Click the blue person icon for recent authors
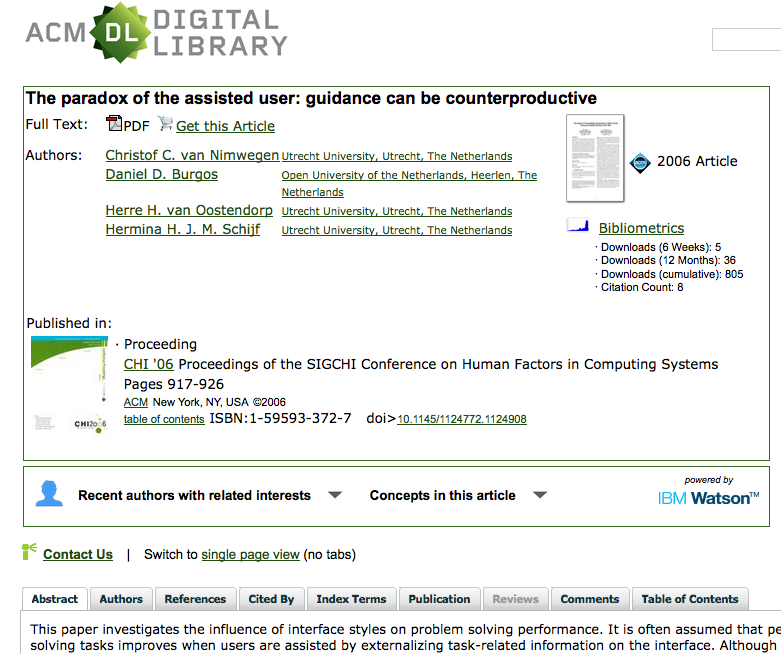 pos(49,495)
